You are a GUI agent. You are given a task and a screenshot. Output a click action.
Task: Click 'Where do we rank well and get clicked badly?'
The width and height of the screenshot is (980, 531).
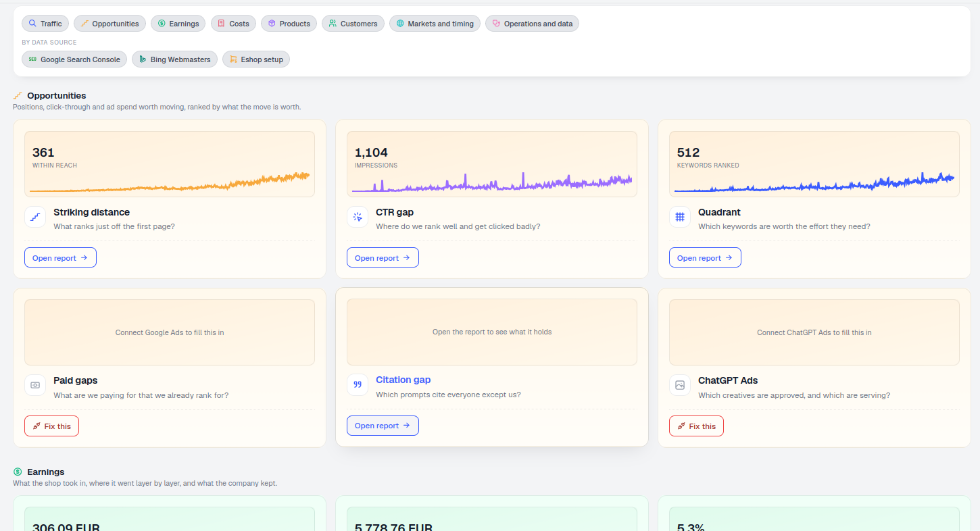coord(458,226)
